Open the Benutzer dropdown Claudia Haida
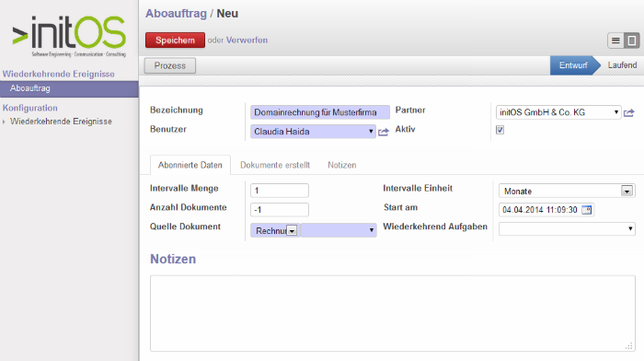 [x=313, y=132]
